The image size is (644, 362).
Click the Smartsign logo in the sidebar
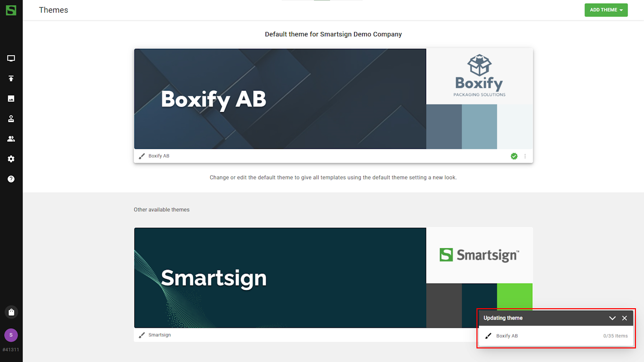11,10
